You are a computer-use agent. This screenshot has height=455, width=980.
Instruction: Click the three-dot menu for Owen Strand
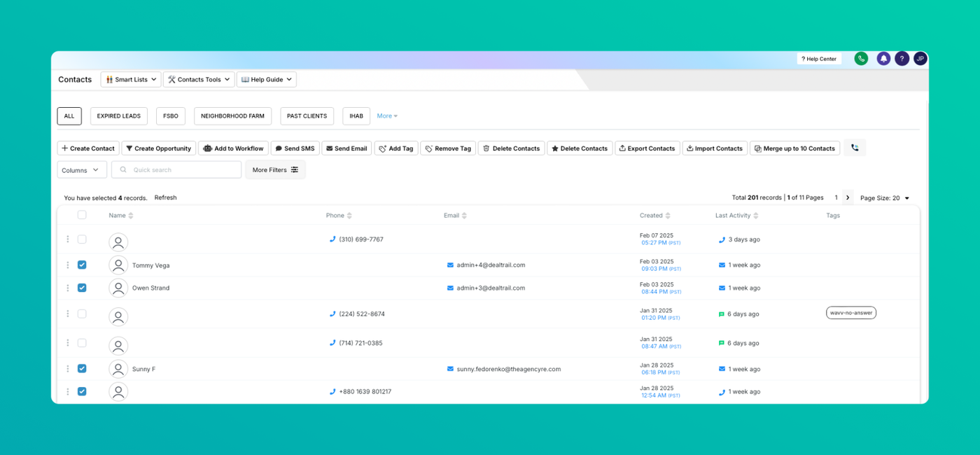[68, 288]
